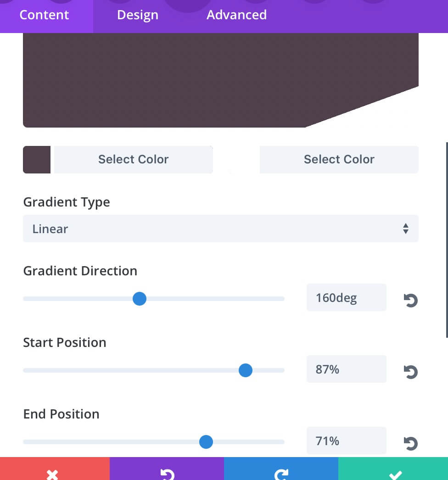Click the End Position slider handle
448x480 pixels.
[206, 442]
